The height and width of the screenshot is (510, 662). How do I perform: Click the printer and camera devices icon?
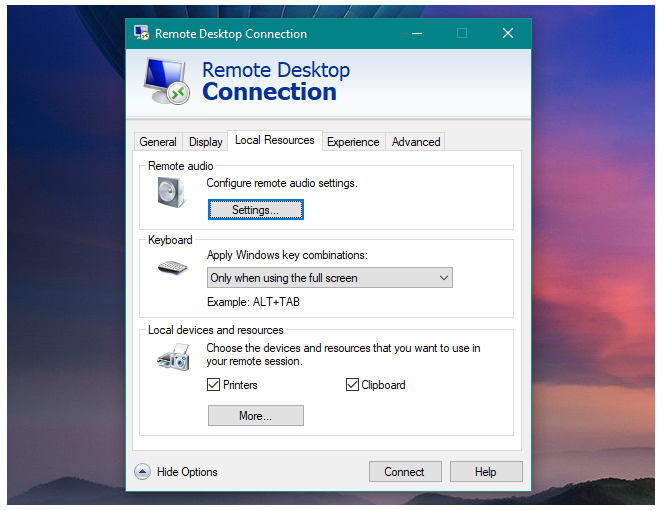[173, 357]
